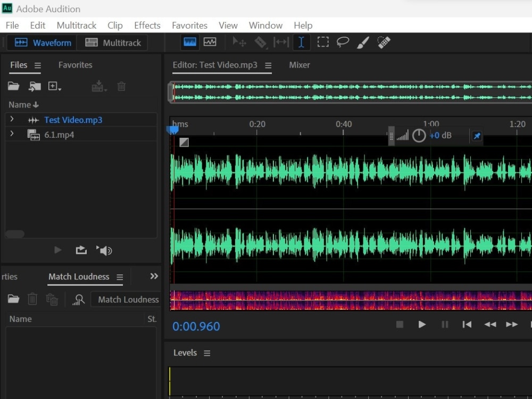Click the Rewind button
Screen dimensions: 532x399
coord(490,325)
